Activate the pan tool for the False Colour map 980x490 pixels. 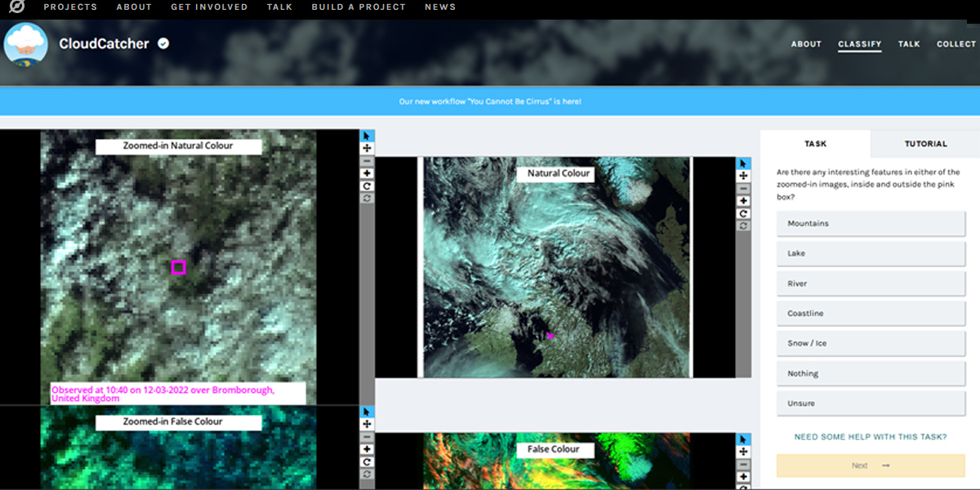click(x=743, y=452)
